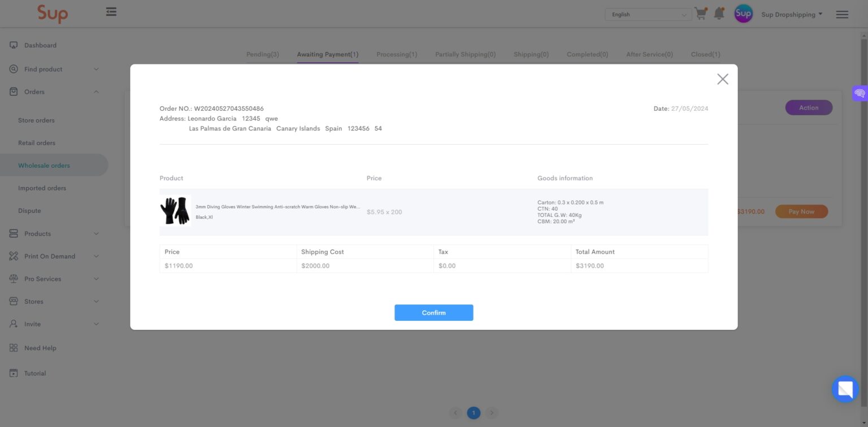
Task: Expand the Products sidebar menu
Action: click(x=37, y=233)
